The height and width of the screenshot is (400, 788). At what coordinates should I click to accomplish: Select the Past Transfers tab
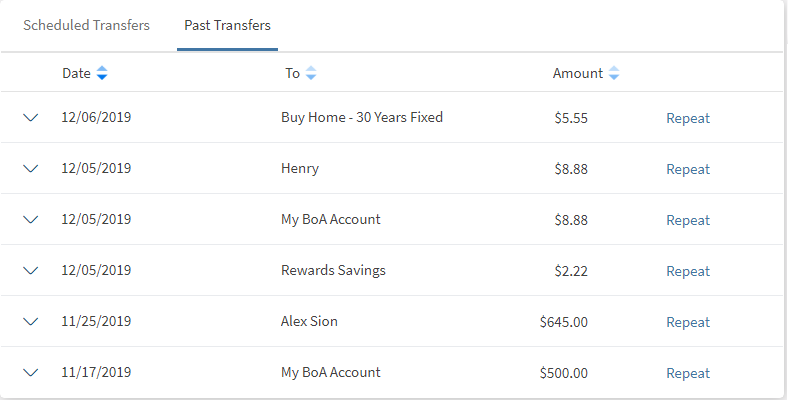coord(227,25)
